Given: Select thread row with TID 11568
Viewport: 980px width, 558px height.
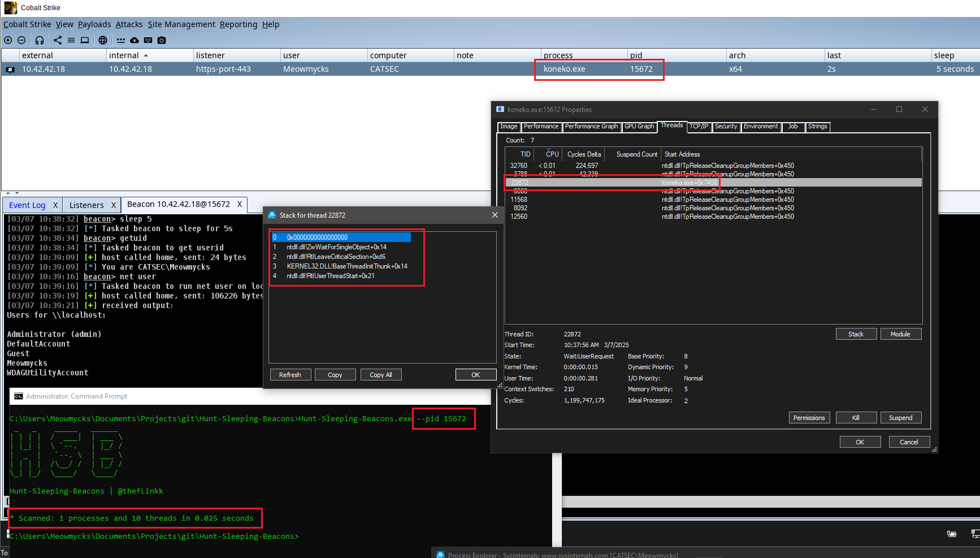Looking at the screenshot, I should pyautogui.click(x=713, y=200).
